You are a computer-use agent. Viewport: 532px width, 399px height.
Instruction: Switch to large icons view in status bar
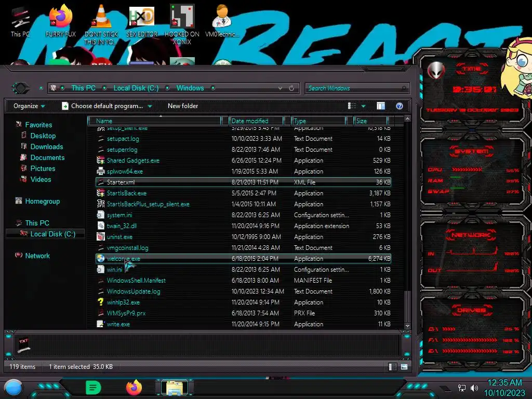(x=404, y=367)
